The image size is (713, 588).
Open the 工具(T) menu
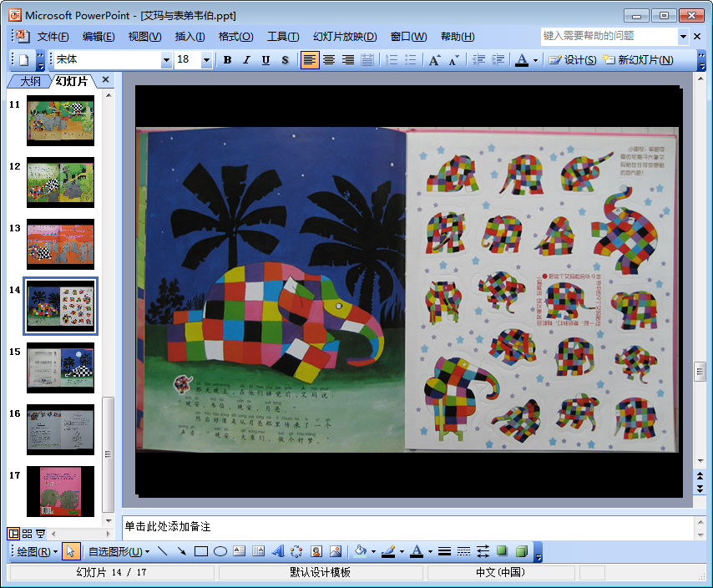coord(283,37)
